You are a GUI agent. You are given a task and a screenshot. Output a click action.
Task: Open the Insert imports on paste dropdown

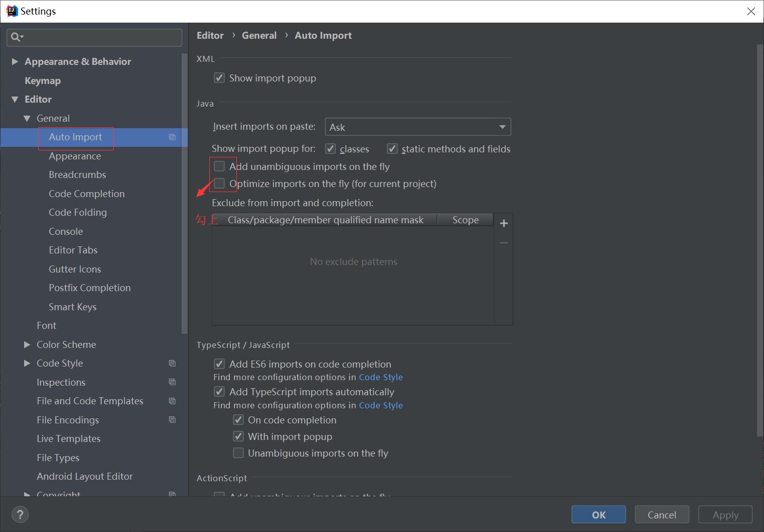click(x=418, y=127)
